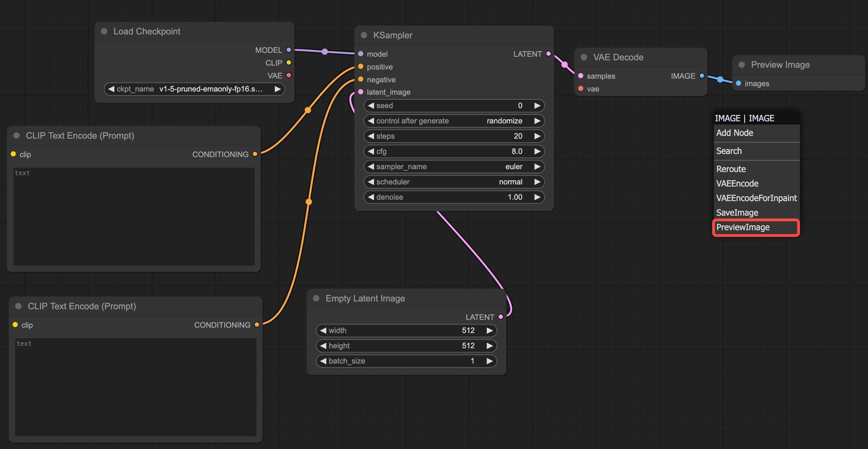Screen dimensions: 868x449
Task: Increase width with its right arrow
Action: click(490, 331)
